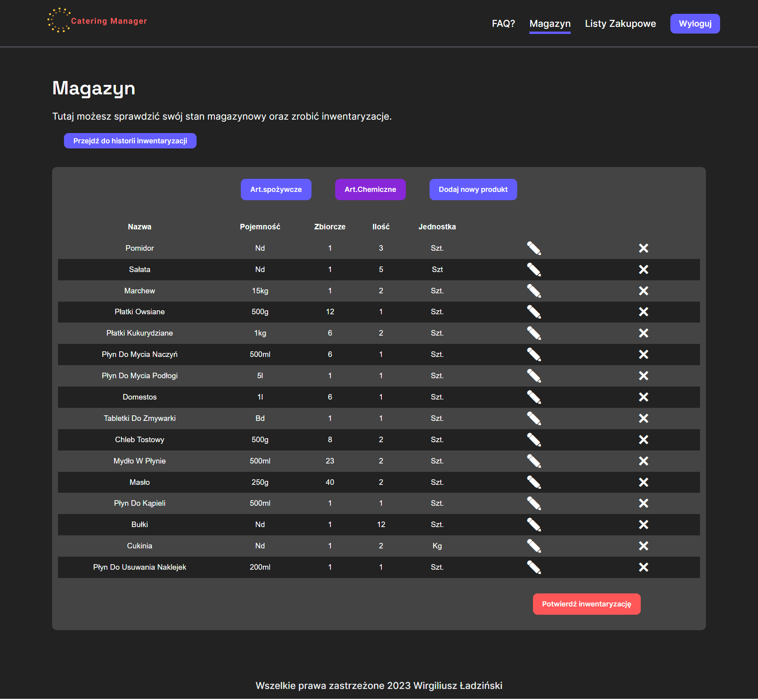This screenshot has width=758, height=700.
Task: Delete the Cukinia row
Action: (x=644, y=546)
